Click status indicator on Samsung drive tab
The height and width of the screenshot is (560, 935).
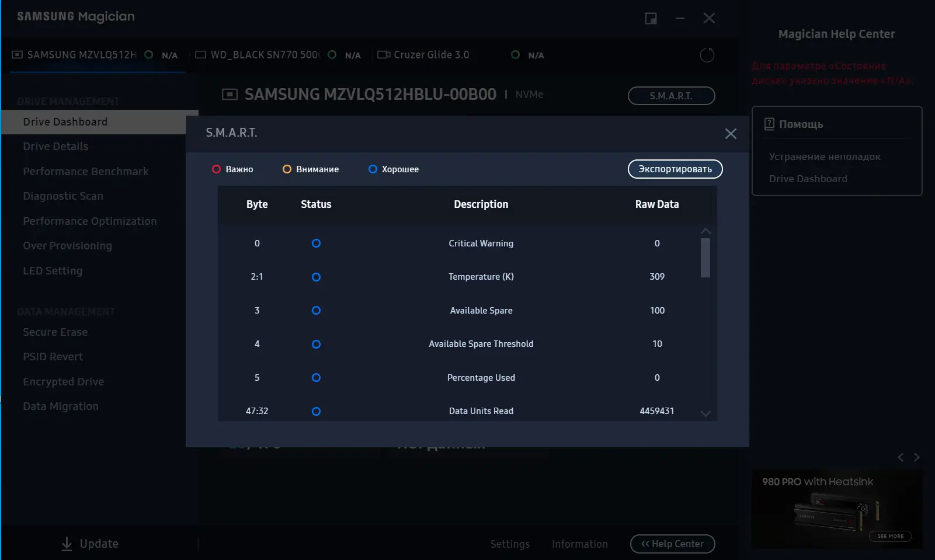coord(149,55)
